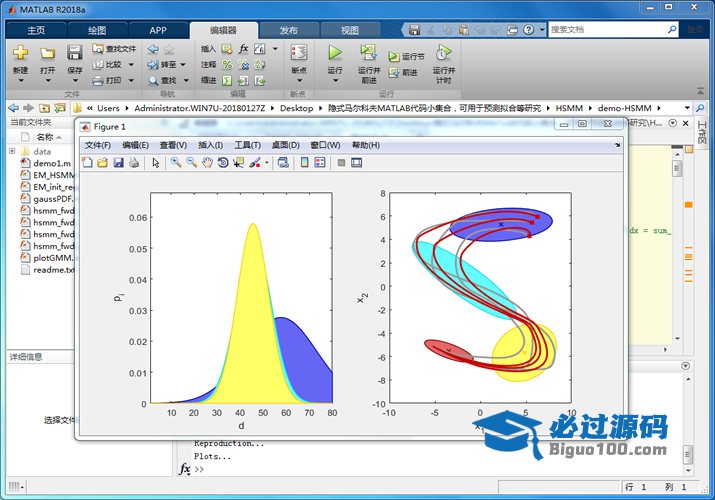
Task: Click the Open (打开) folder icon
Action: click(47, 53)
